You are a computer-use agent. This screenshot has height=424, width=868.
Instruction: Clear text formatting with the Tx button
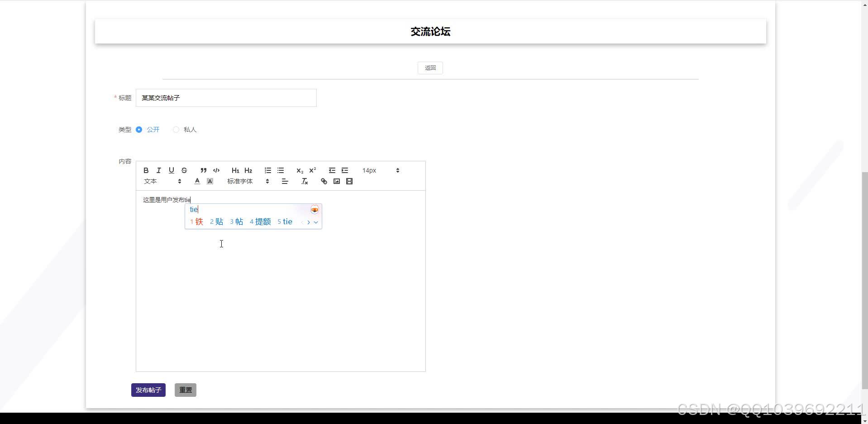[x=304, y=181]
